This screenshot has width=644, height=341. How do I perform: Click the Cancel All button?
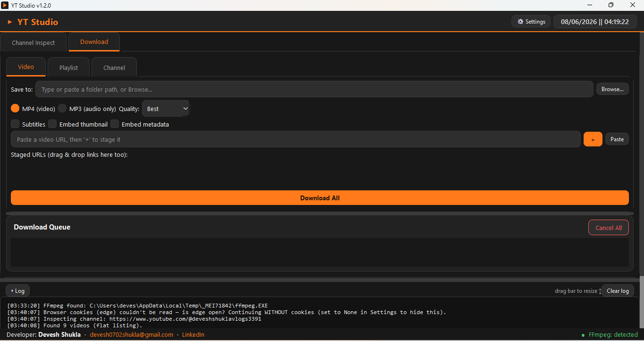point(609,228)
